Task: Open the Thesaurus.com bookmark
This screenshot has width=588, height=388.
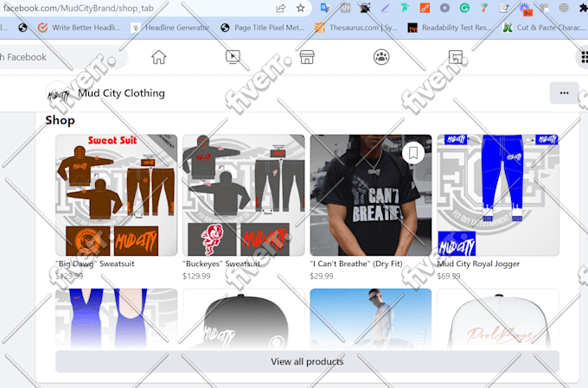Action: (356, 28)
